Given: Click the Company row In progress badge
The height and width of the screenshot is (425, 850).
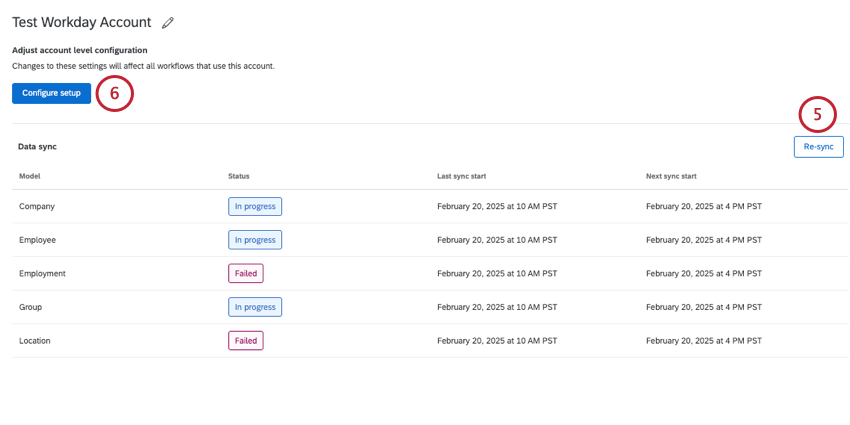Looking at the screenshot, I should point(255,206).
